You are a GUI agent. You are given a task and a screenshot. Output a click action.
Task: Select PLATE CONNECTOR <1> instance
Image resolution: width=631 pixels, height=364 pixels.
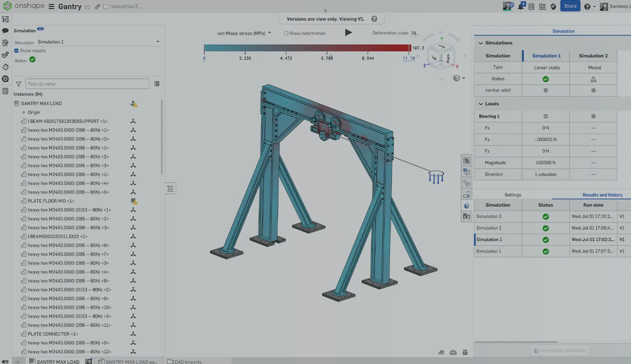(x=53, y=334)
